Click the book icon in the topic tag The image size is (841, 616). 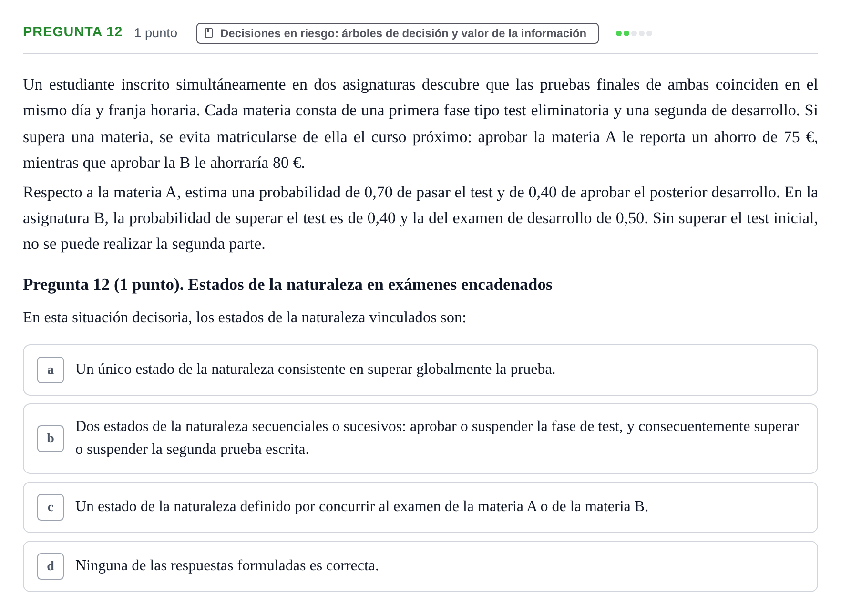[x=208, y=33]
